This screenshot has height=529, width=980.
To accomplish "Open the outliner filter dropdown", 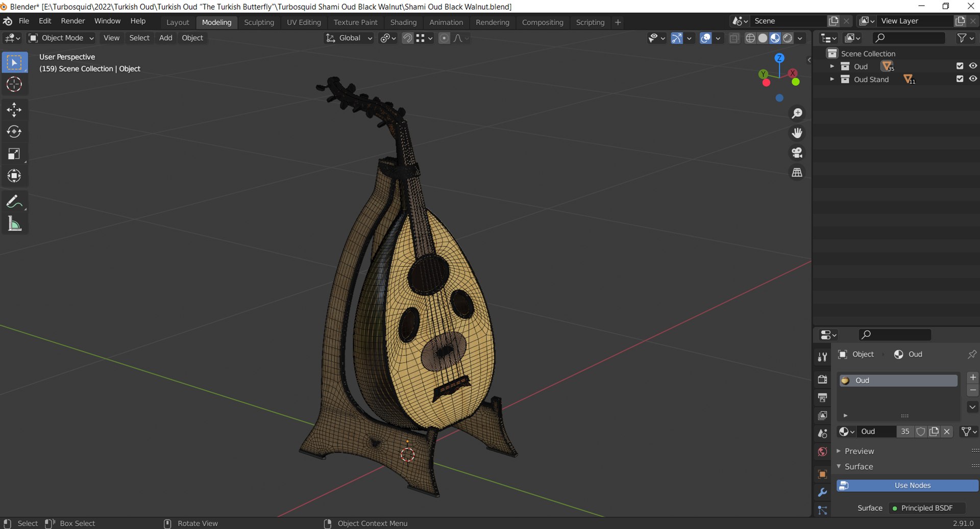I will (x=965, y=38).
